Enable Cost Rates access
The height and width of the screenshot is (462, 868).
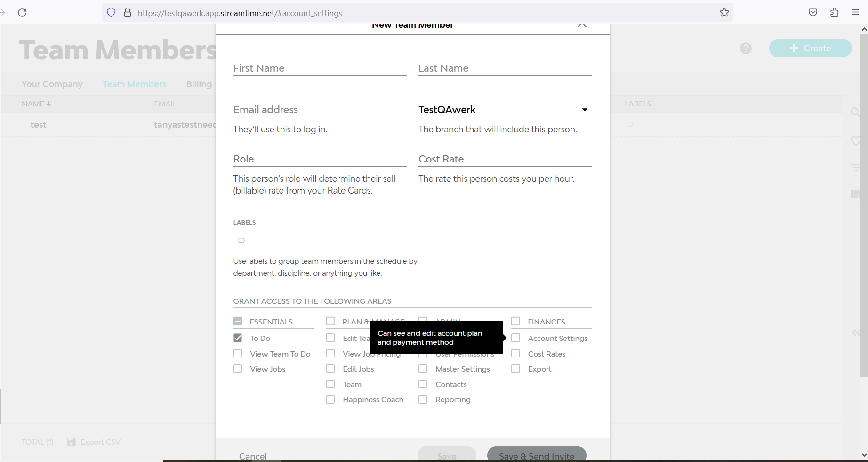click(516, 354)
